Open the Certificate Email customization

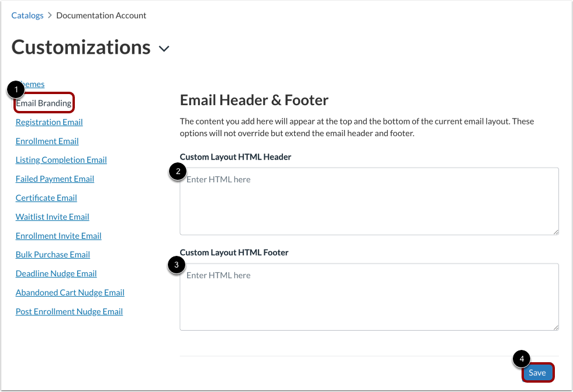click(46, 197)
